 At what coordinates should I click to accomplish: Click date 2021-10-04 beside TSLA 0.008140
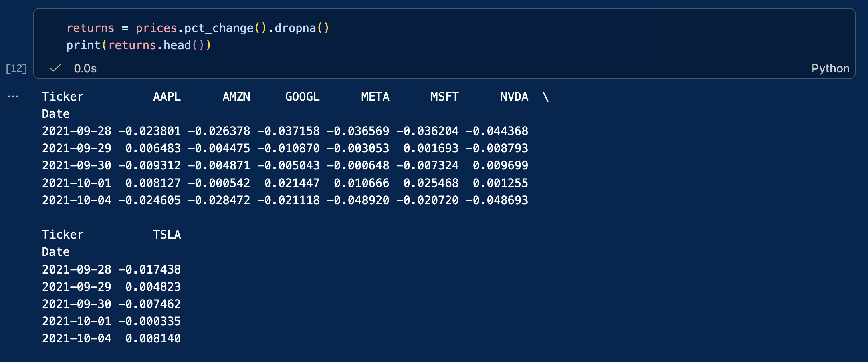[77, 338]
